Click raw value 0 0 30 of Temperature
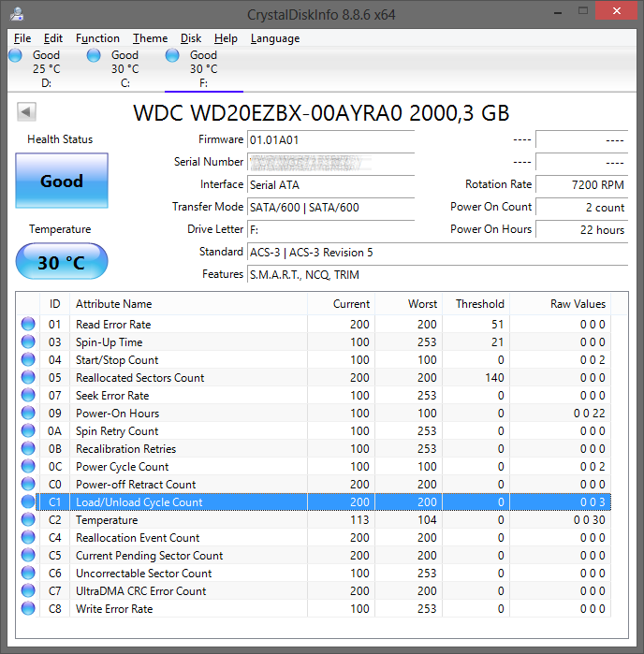 (x=590, y=520)
